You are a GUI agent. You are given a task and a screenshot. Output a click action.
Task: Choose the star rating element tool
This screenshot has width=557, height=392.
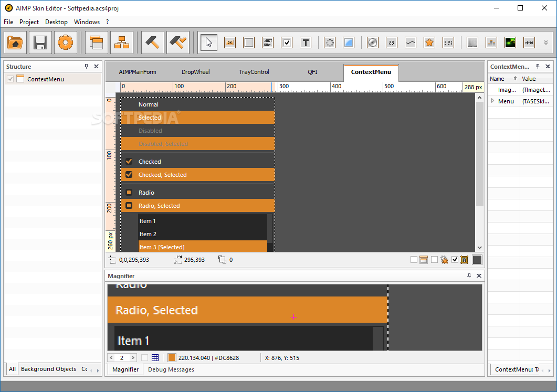click(429, 43)
